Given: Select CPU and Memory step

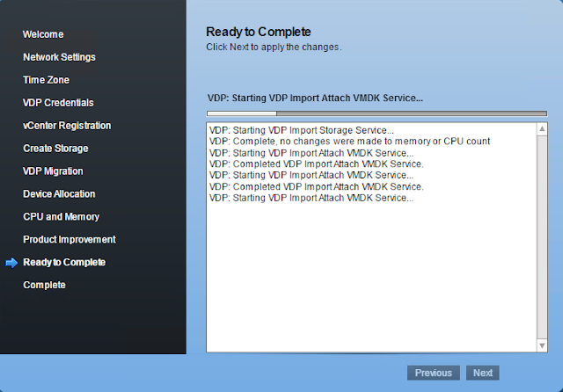Looking at the screenshot, I should pyautogui.click(x=61, y=216).
